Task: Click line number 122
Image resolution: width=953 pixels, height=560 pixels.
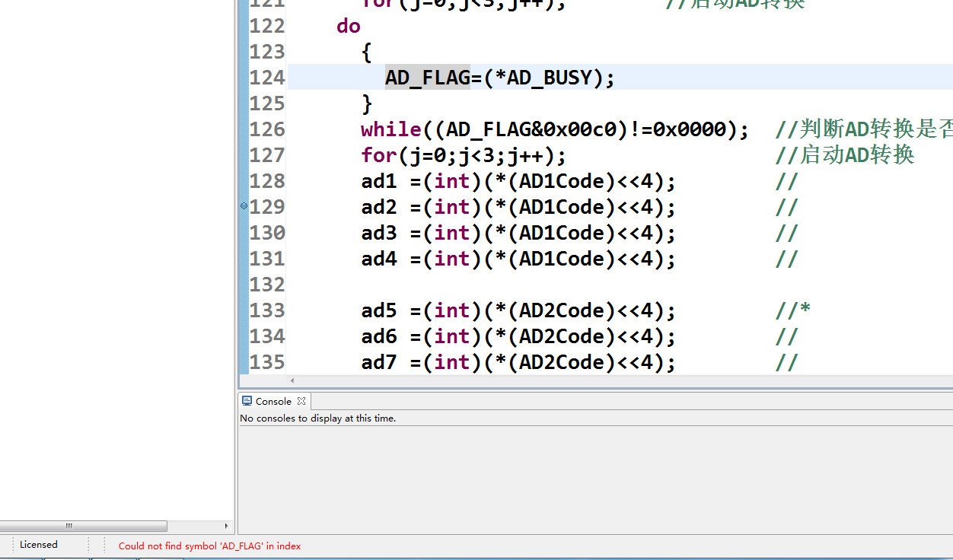Action: [267, 26]
